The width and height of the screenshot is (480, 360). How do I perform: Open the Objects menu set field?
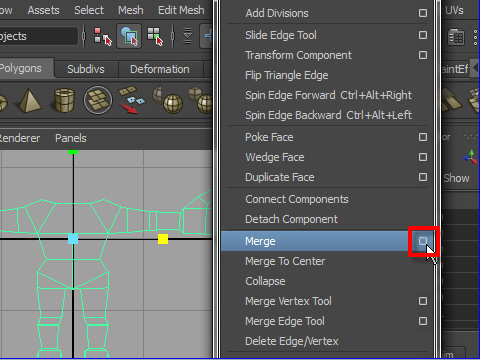pyautogui.click(x=38, y=36)
